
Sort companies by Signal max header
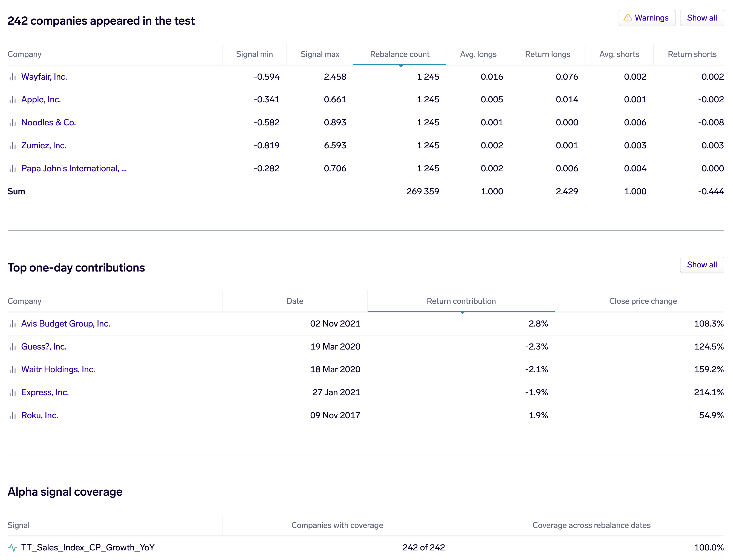(x=320, y=54)
